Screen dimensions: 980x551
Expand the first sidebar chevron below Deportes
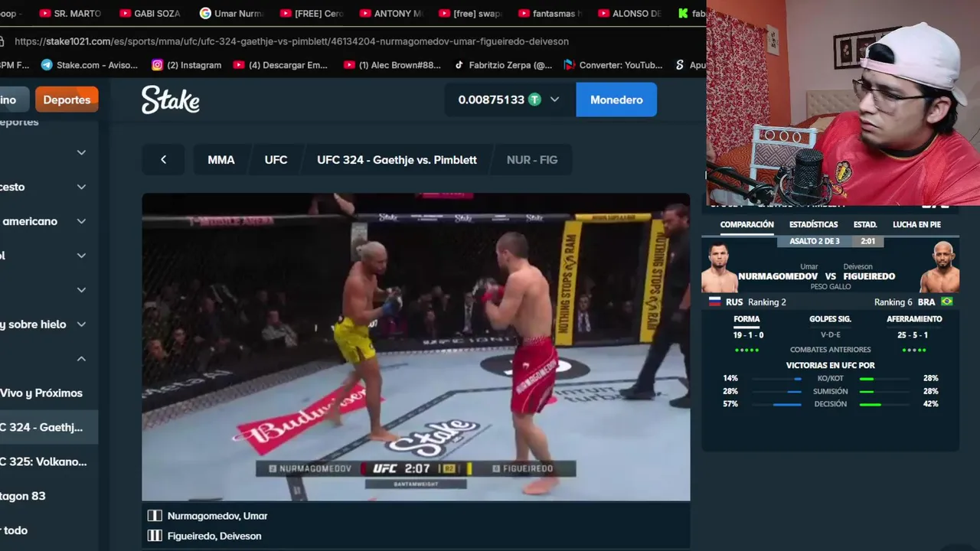tap(81, 152)
